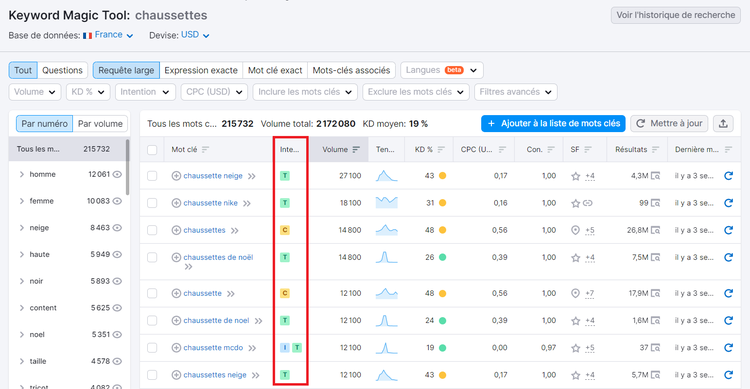This screenshot has width=750, height=389.
Task: Open the Langues beta dropdown
Action: (441, 70)
